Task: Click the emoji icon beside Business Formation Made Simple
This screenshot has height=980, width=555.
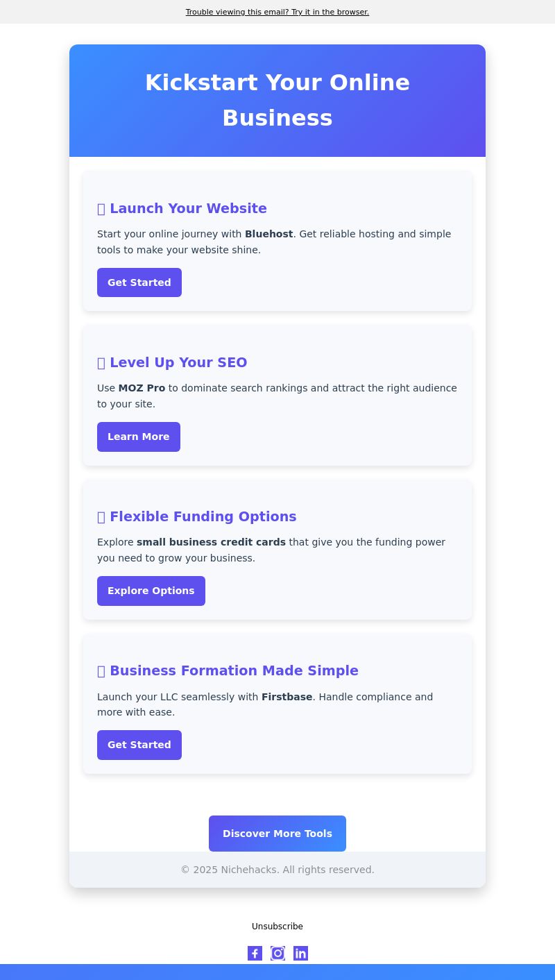Action: 101,671
